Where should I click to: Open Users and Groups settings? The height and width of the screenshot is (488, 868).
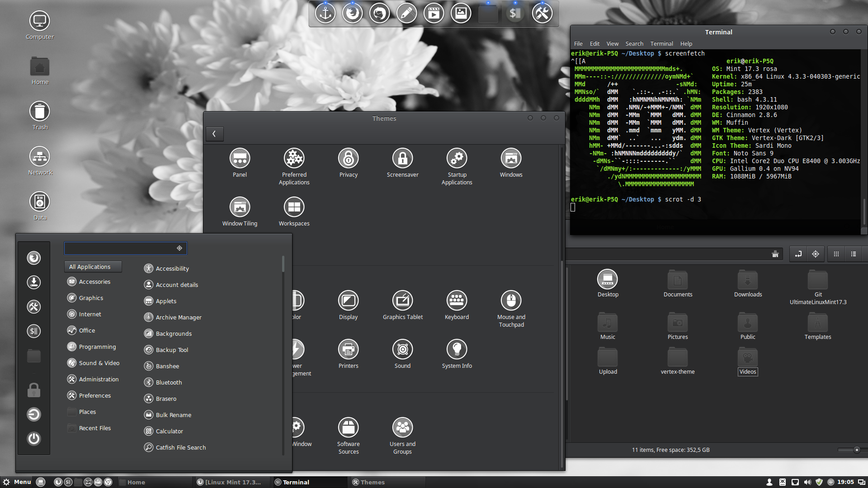(x=402, y=428)
